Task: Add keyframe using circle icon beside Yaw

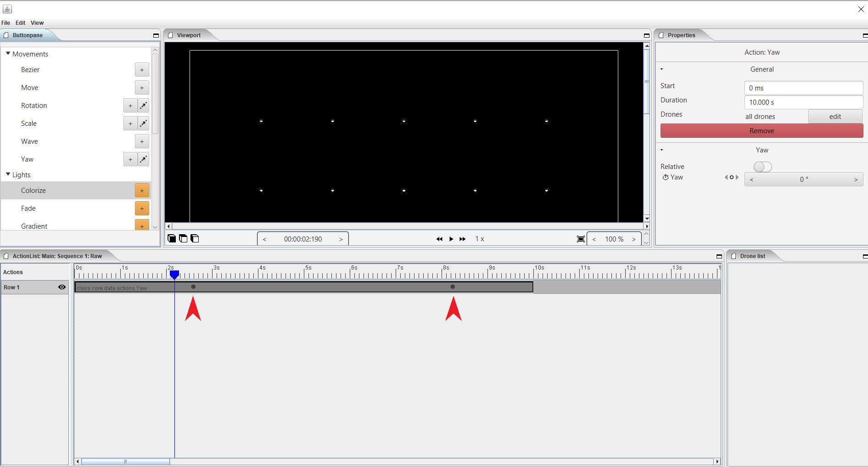Action: (x=732, y=177)
